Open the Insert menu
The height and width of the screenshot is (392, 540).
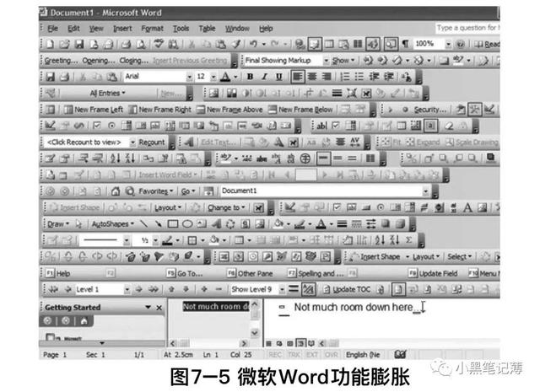122,29
